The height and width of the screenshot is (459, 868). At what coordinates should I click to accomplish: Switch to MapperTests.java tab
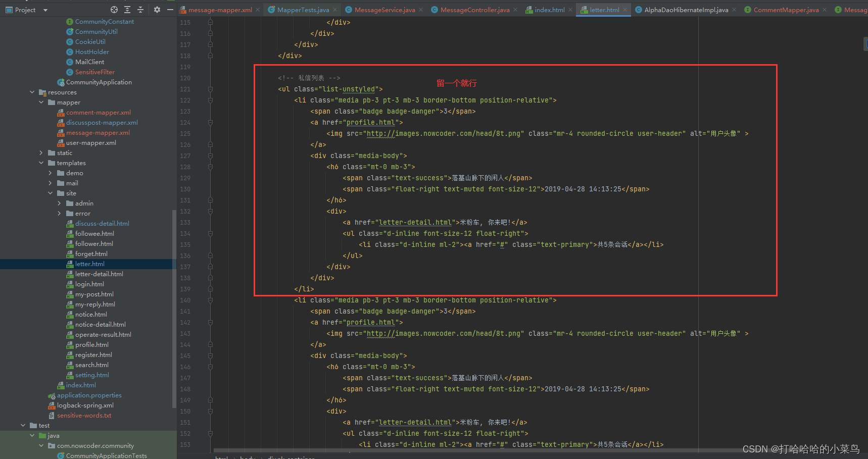pyautogui.click(x=303, y=10)
